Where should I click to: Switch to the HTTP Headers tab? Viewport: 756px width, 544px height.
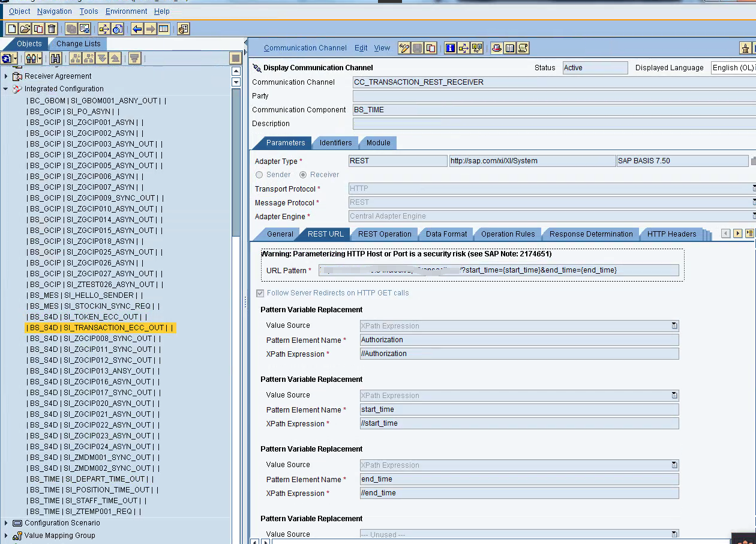pos(673,234)
